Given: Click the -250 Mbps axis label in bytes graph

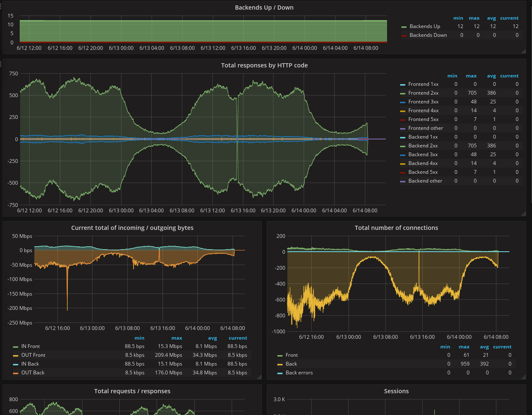Looking at the screenshot, I should 20,323.
